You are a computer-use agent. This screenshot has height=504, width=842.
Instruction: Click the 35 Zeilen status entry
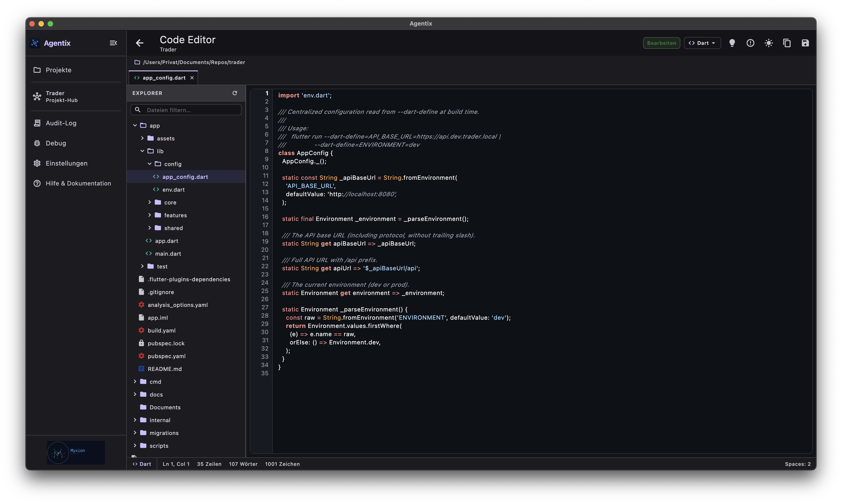(x=209, y=464)
